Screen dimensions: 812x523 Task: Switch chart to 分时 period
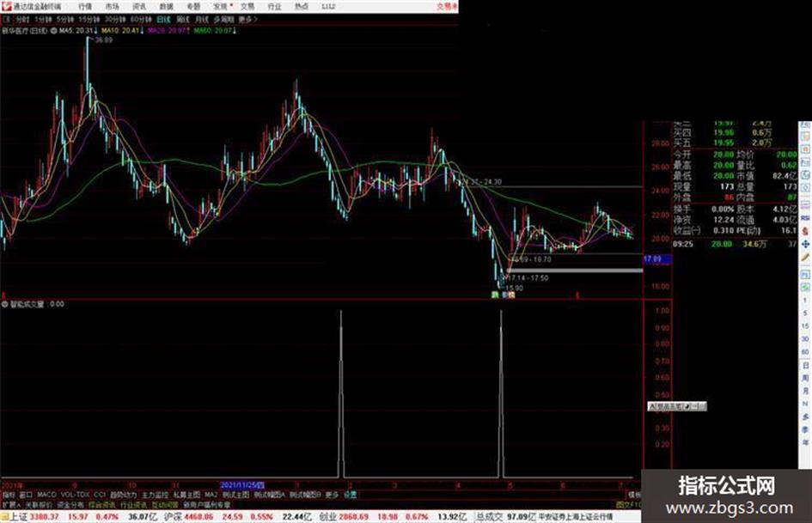(22, 20)
